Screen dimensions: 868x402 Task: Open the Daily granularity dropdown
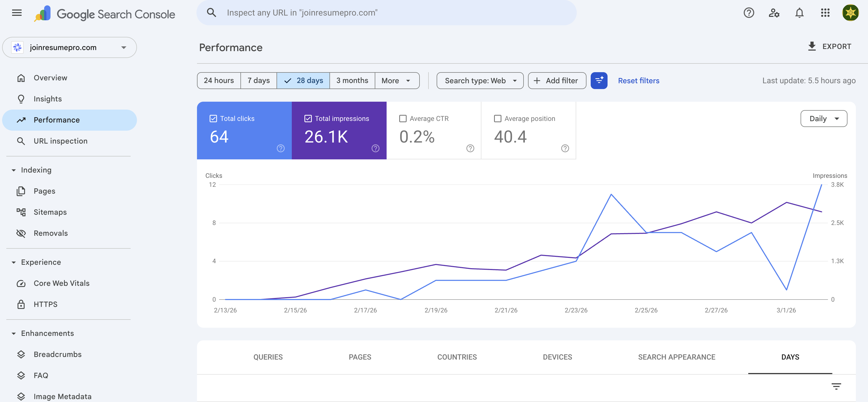[x=823, y=118]
